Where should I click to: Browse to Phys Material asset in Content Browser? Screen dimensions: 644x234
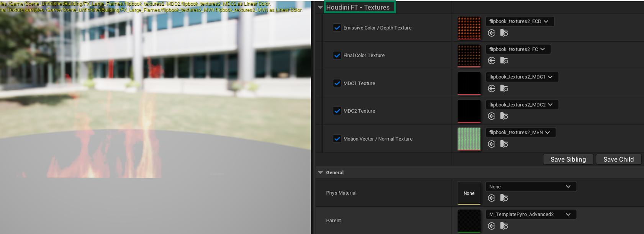pyautogui.click(x=504, y=198)
